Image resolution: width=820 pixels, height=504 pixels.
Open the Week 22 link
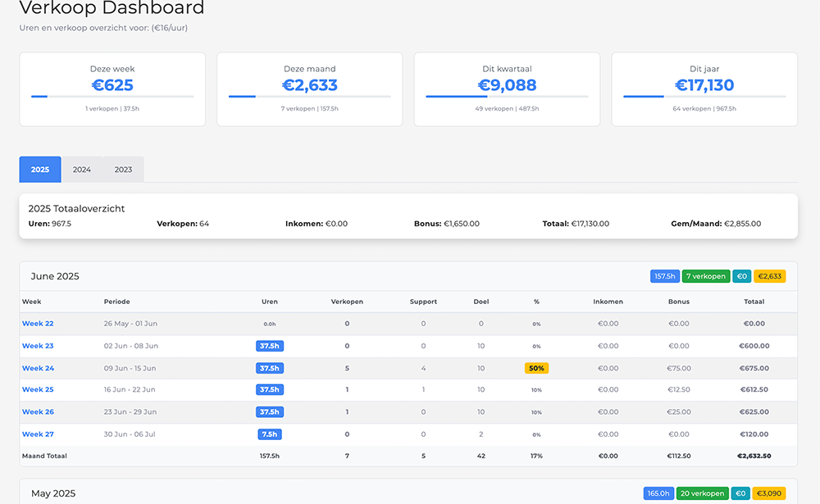38,324
